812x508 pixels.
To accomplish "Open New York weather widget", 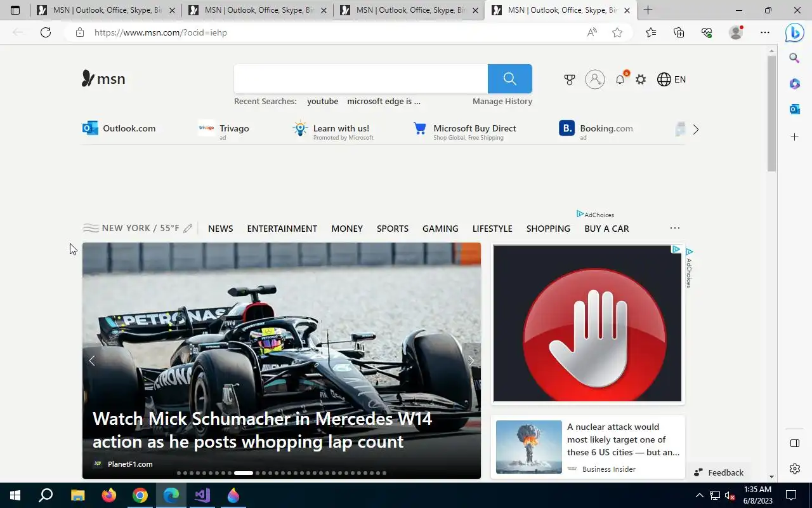I will click(131, 229).
